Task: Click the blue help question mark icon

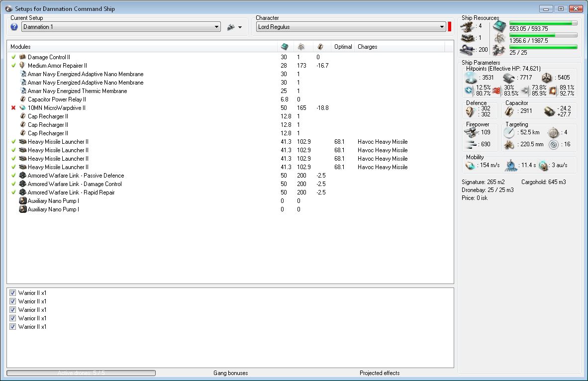Action: tap(14, 27)
